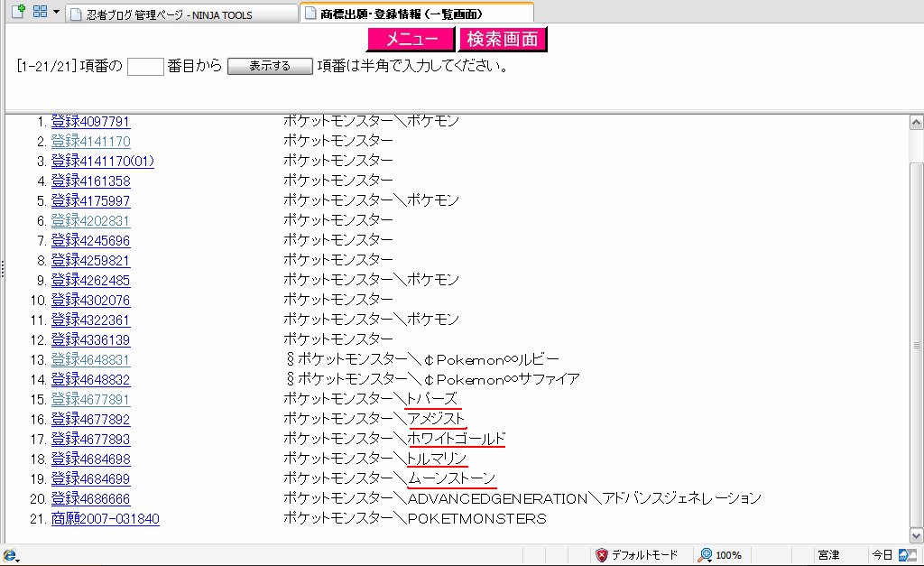The image size is (924, 566).
Task: Open registration link 登録4175997
Action: 90,201
